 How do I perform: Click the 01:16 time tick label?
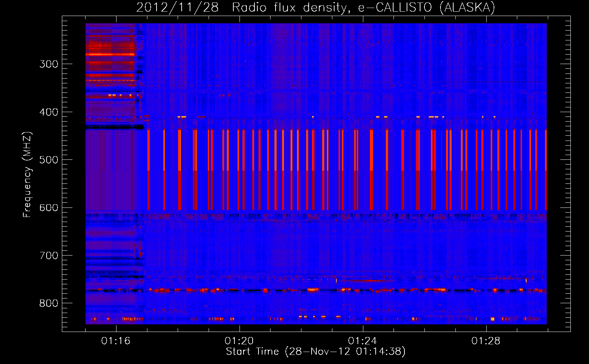pyautogui.click(x=116, y=341)
